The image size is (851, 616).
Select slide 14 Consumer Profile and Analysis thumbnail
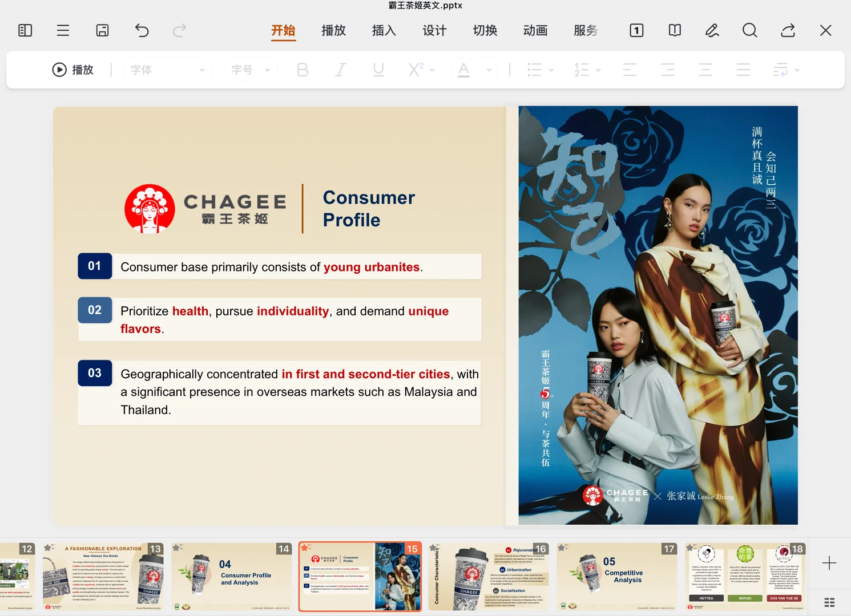click(231, 576)
